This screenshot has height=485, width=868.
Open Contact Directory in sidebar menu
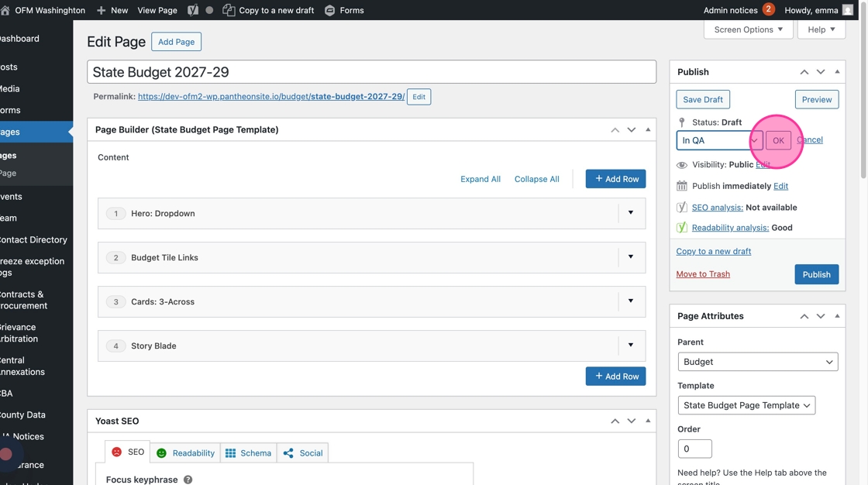(x=34, y=239)
